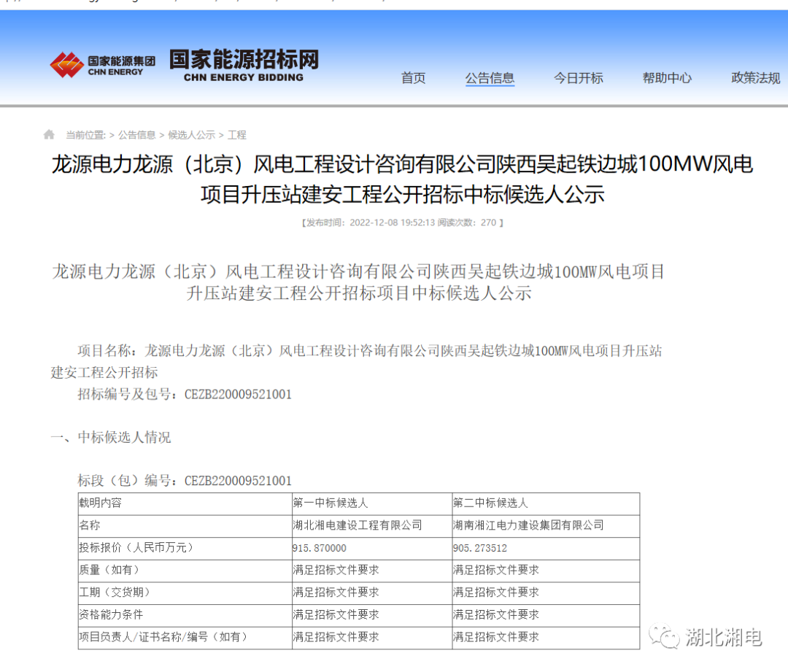Open the 帮助中心 navigation item
The width and height of the screenshot is (788, 672).
point(667,78)
